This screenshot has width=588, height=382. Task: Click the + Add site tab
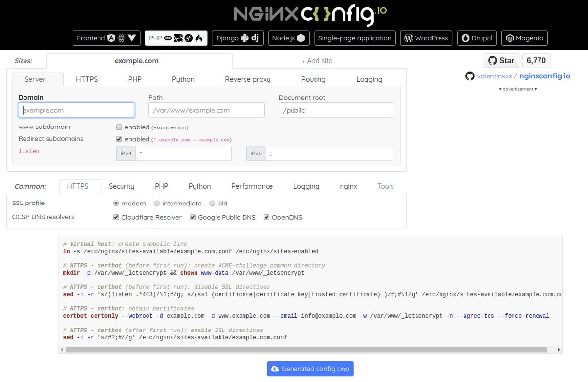[317, 61]
